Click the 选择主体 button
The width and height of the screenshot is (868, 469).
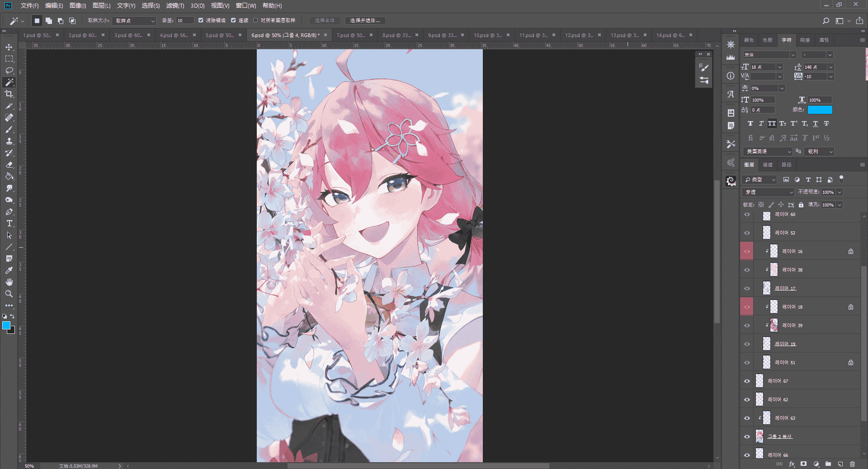[325, 21]
